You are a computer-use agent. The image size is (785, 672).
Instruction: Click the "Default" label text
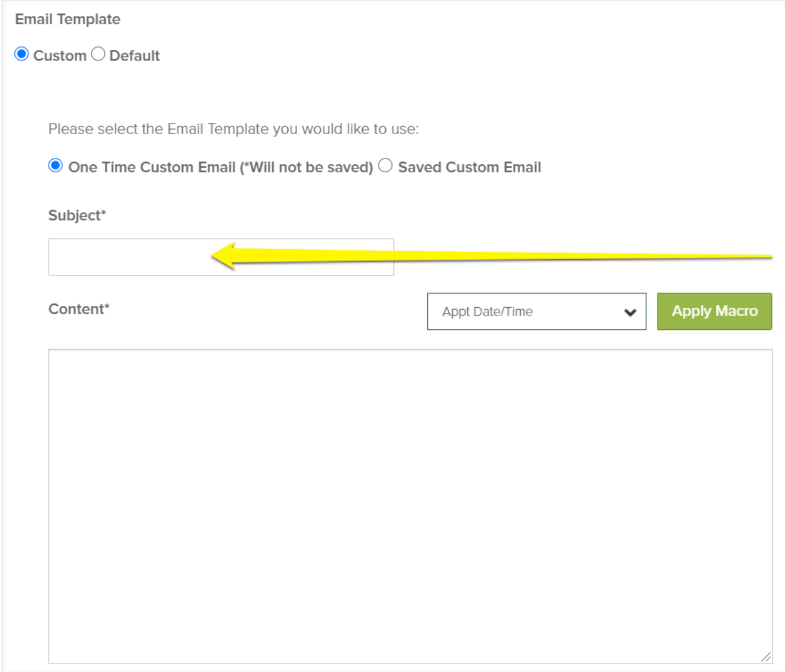click(134, 56)
